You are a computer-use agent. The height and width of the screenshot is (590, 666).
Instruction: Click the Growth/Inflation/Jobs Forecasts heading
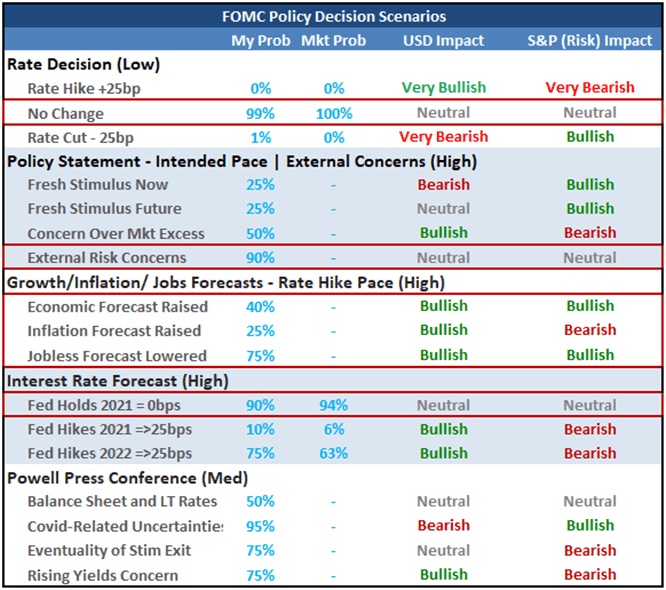(x=226, y=283)
